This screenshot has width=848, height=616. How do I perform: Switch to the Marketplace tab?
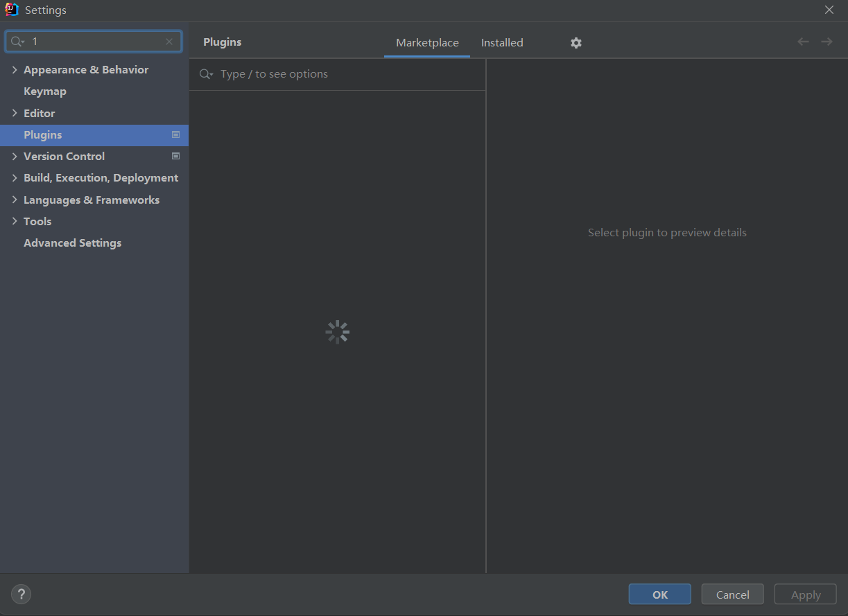pos(427,43)
